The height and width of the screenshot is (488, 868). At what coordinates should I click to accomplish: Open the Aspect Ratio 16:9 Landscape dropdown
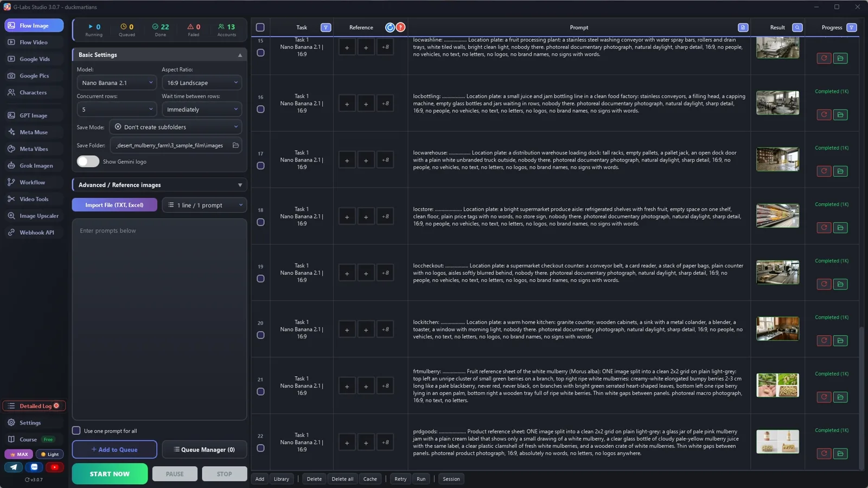click(202, 83)
